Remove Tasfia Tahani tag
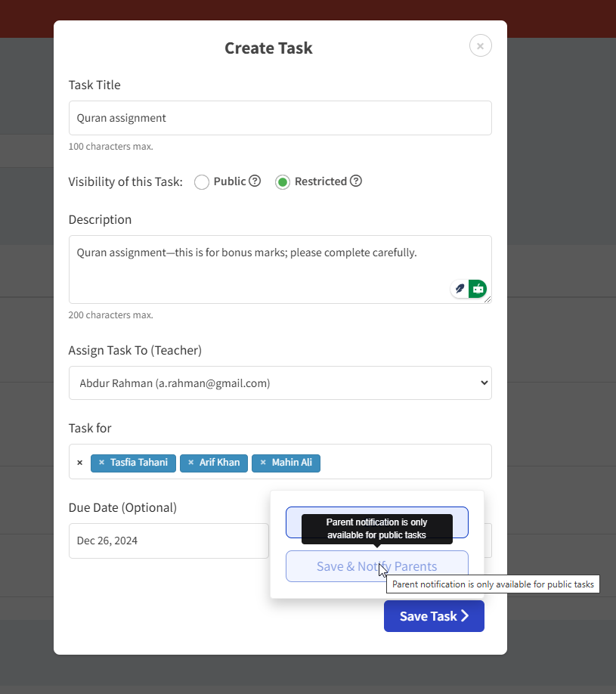 [x=101, y=463]
